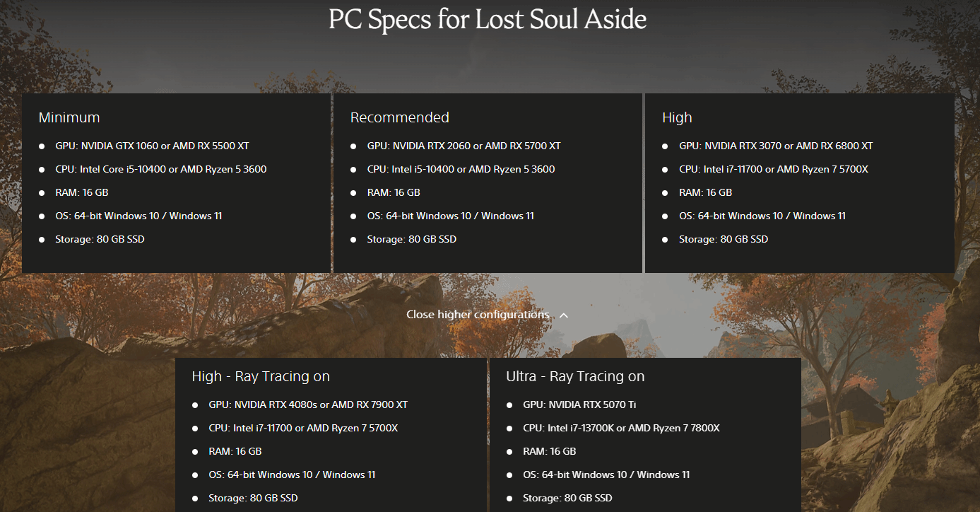Click the i7-13700K CPU line in Ultra card
Viewport: 980px width, 512px height.
click(x=621, y=429)
